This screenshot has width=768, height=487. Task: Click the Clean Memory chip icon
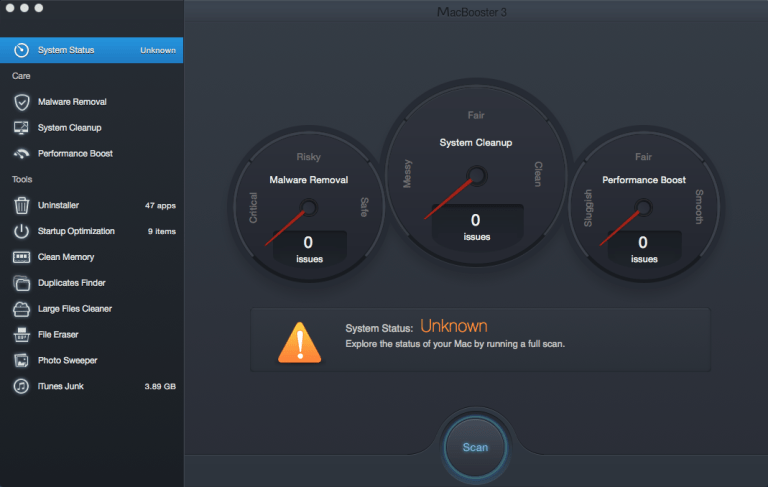[x=22, y=257]
